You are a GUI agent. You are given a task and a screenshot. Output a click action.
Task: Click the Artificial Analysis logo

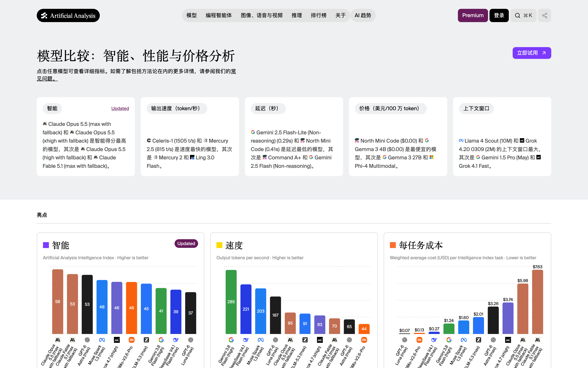click(x=68, y=15)
